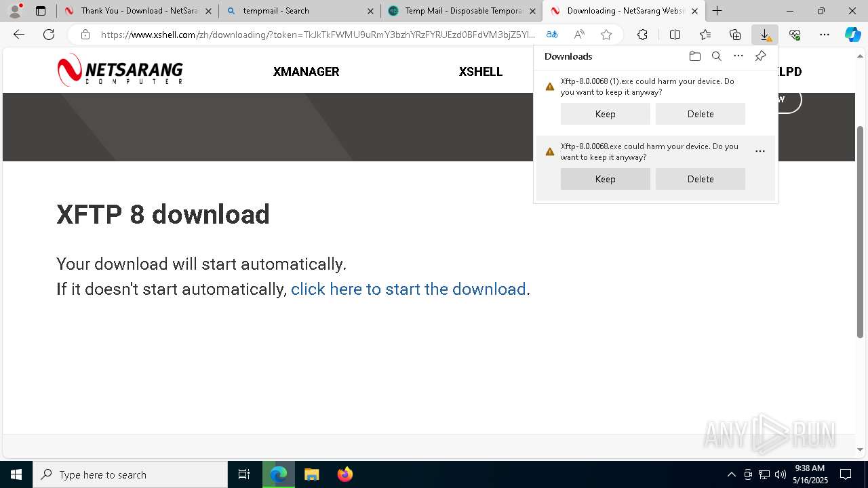Image resolution: width=868 pixels, height=488 pixels.
Task: Open the Extensions puzzle icon
Action: [x=642, y=35]
